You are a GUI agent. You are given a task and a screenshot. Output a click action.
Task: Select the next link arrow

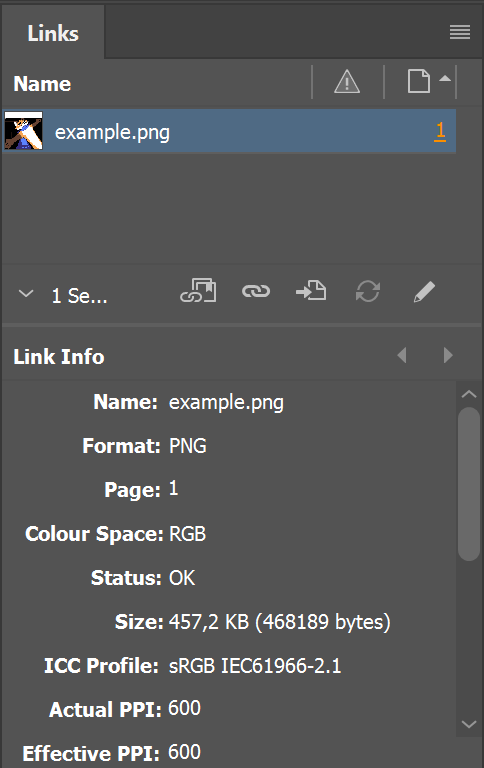(x=448, y=355)
